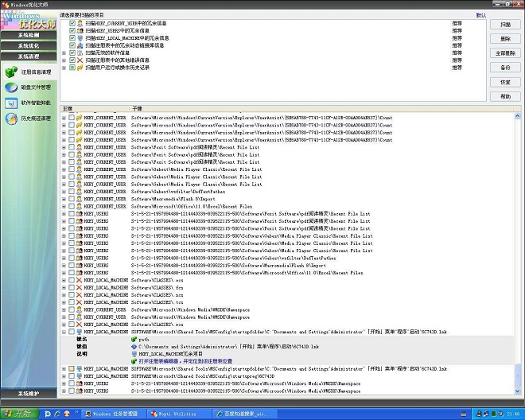Click green icon beside 打开注册表编辑器
Screen dimensions: 525x420
(134, 360)
